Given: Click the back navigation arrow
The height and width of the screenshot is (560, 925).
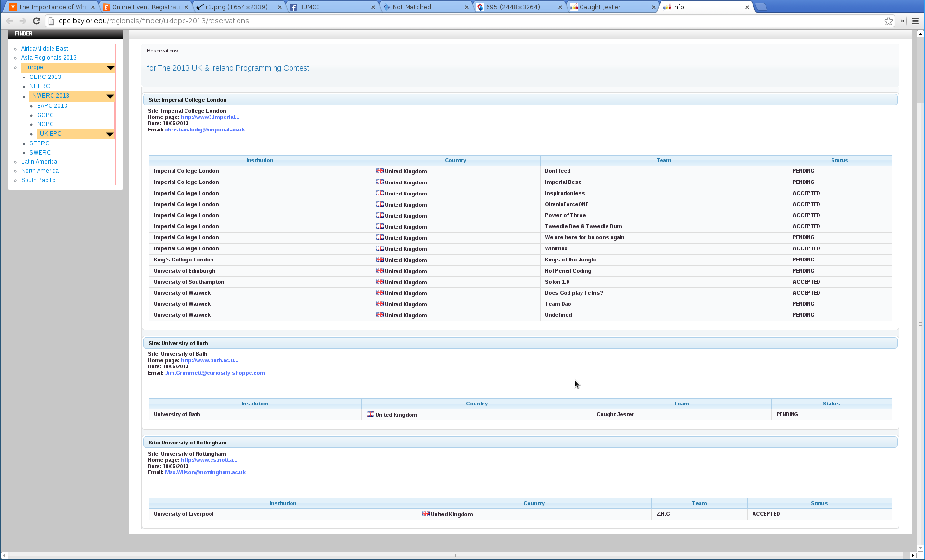Looking at the screenshot, I should point(10,21).
